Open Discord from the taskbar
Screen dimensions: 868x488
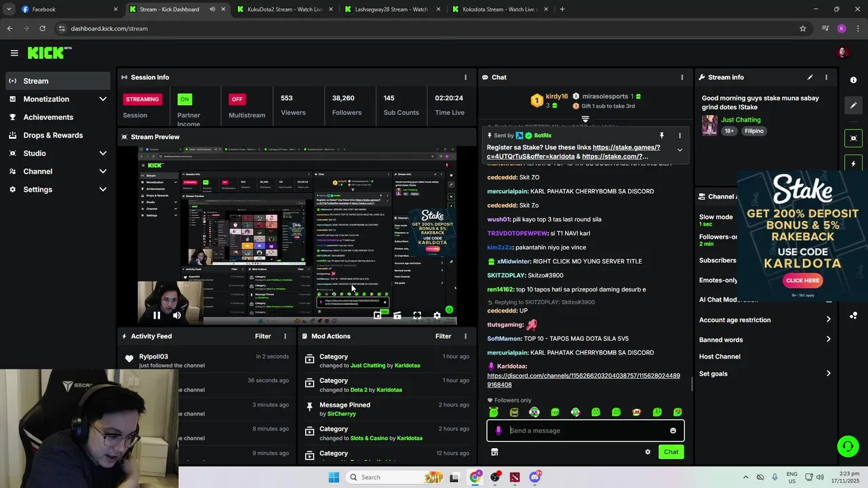[535, 477]
